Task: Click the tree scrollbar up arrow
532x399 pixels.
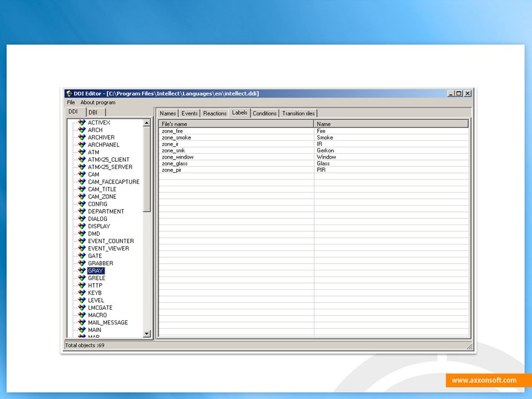Action: [147, 123]
